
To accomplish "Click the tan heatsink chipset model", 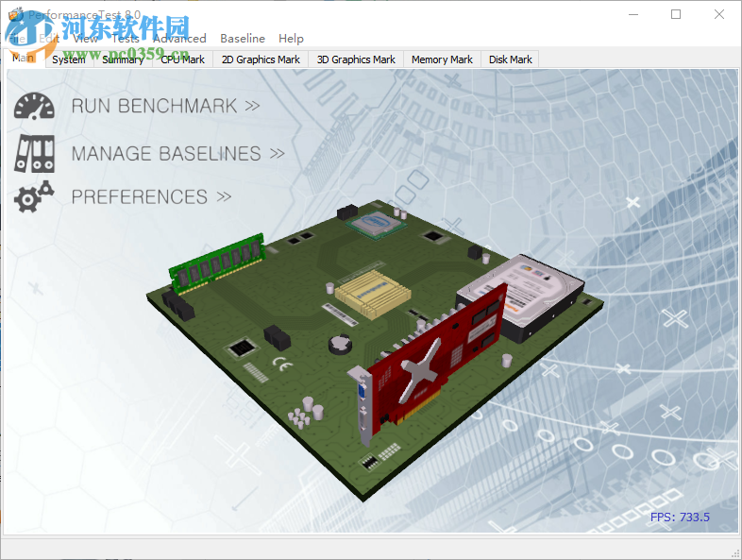I will click(x=372, y=294).
